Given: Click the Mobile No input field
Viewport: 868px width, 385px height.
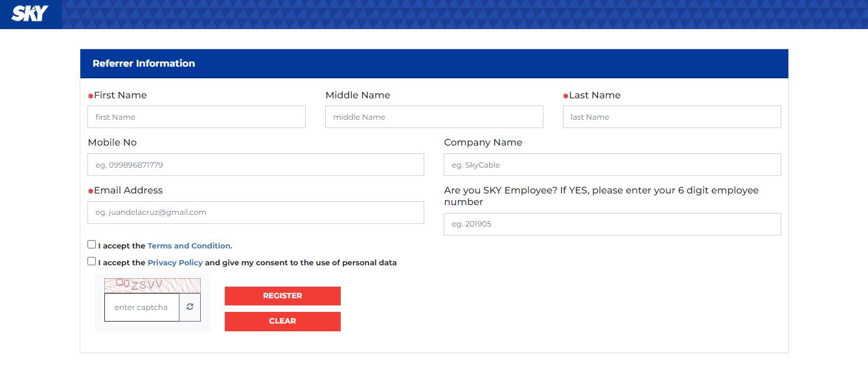Looking at the screenshot, I should [x=255, y=165].
